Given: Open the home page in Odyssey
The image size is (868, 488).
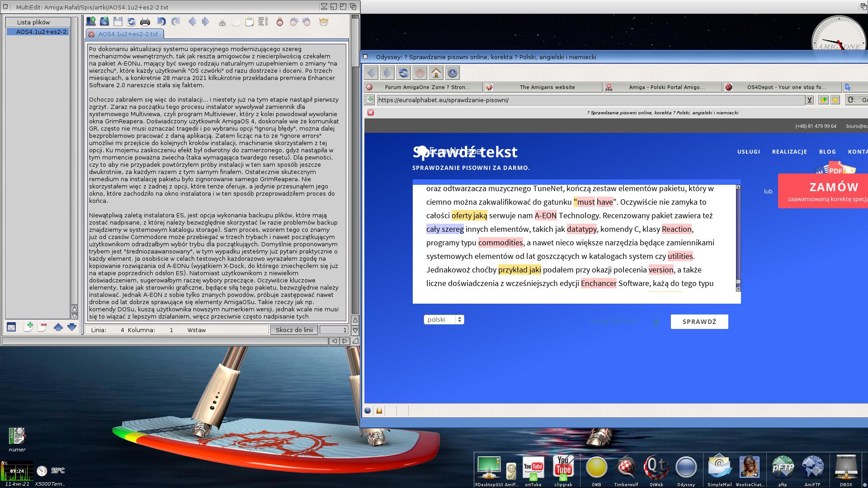Looking at the screenshot, I should click(436, 73).
